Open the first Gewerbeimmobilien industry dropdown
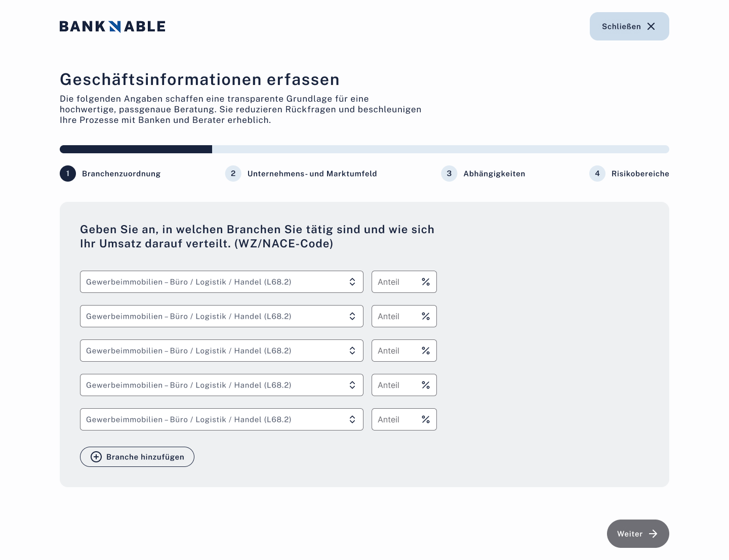The image size is (729, 560). (221, 282)
